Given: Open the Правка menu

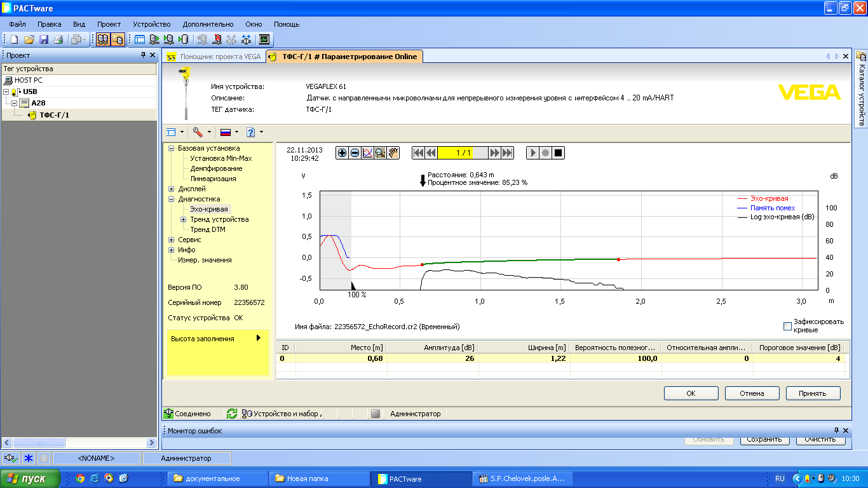Looking at the screenshot, I should click(50, 24).
